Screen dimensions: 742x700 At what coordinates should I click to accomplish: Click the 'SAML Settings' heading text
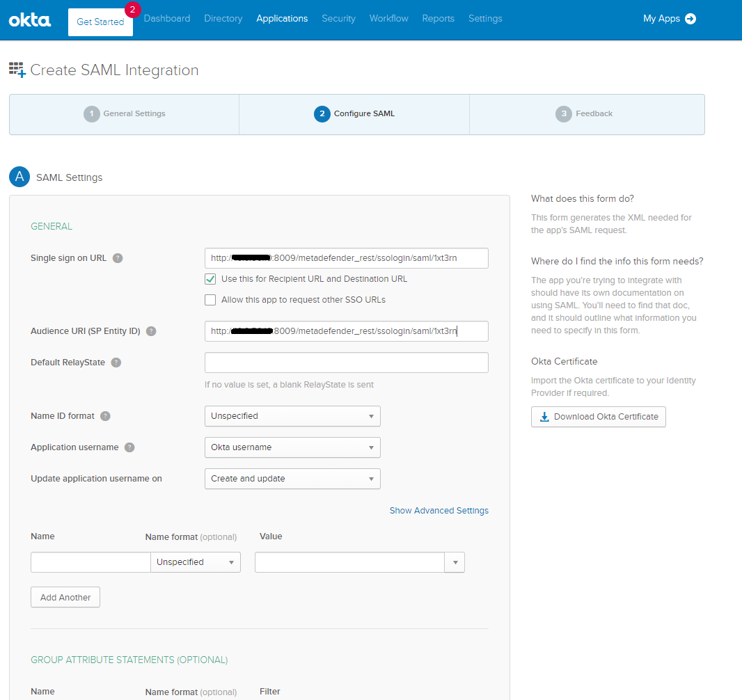click(69, 177)
